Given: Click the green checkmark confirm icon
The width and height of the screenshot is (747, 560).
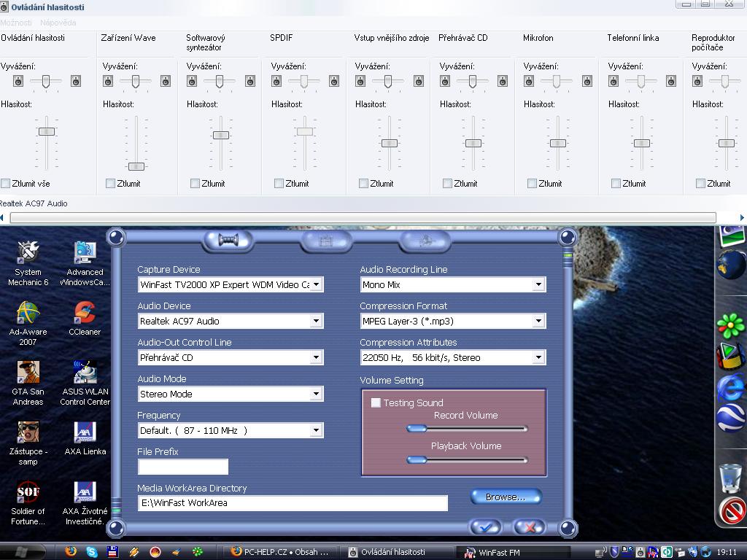Looking at the screenshot, I should 485,526.
